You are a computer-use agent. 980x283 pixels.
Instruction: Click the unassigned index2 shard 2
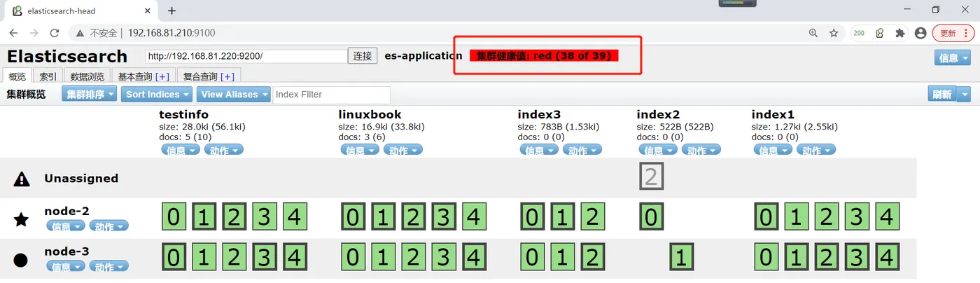651,177
